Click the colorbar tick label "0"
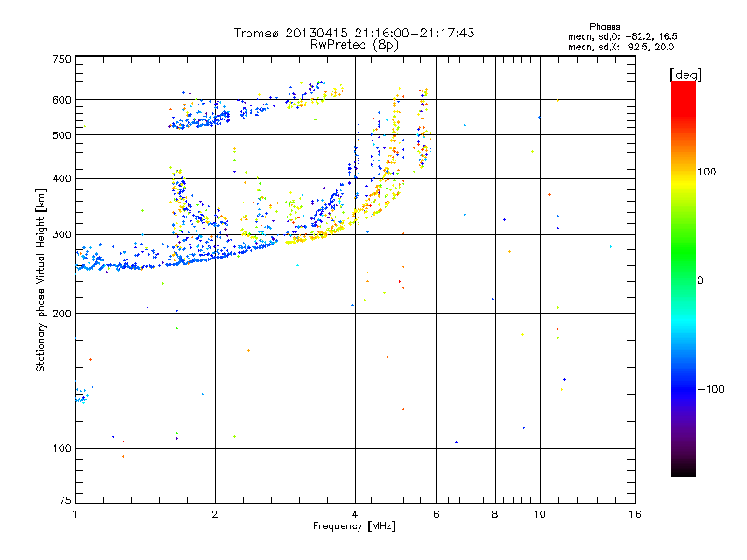The height and width of the screenshot is (560, 747). pyautogui.click(x=700, y=280)
